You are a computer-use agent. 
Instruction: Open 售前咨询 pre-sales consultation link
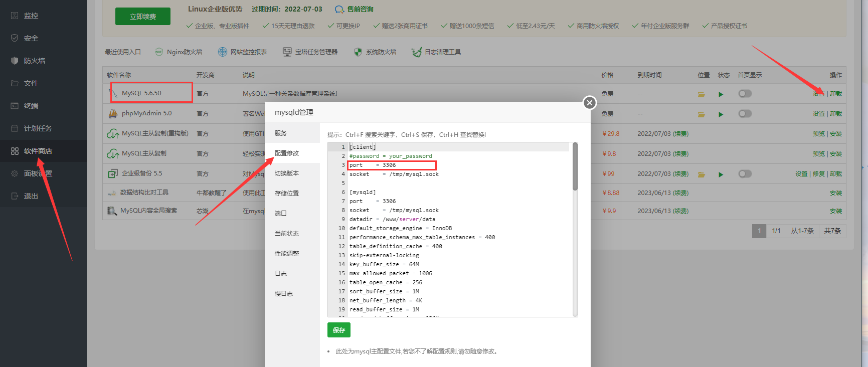coord(354,9)
